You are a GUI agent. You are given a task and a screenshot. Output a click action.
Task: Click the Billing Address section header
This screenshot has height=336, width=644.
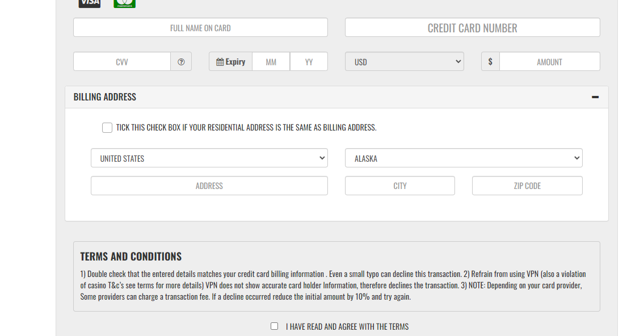click(x=105, y=97)
